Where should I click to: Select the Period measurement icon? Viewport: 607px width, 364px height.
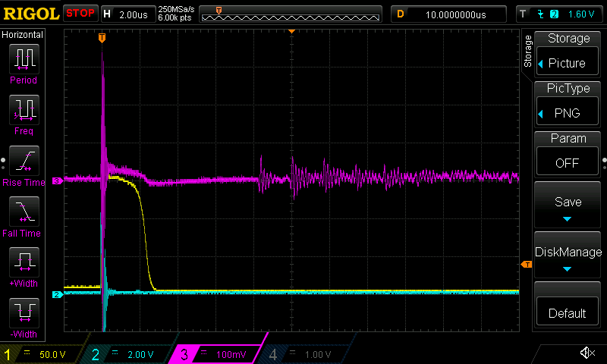[x=24, y=59]
